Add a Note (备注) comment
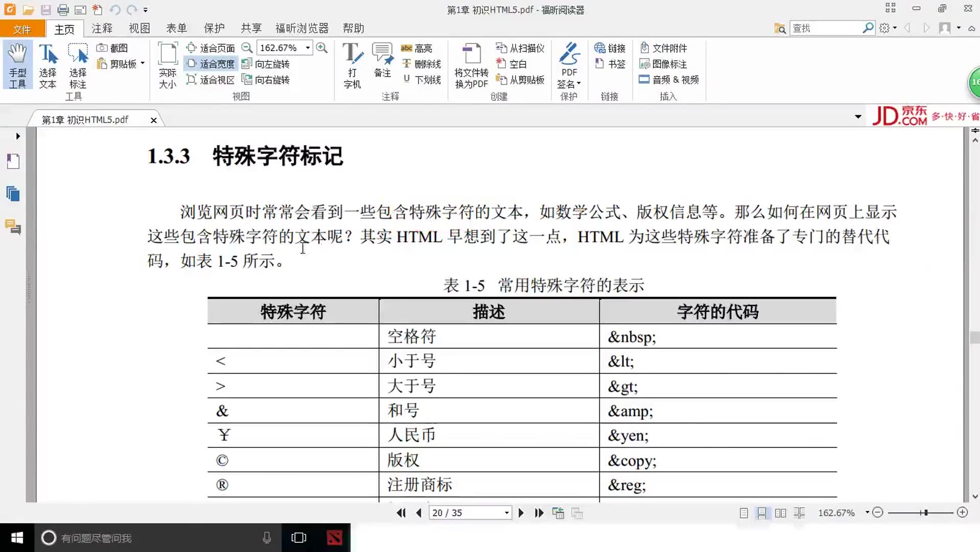980x552 pixels. [382, 60]
